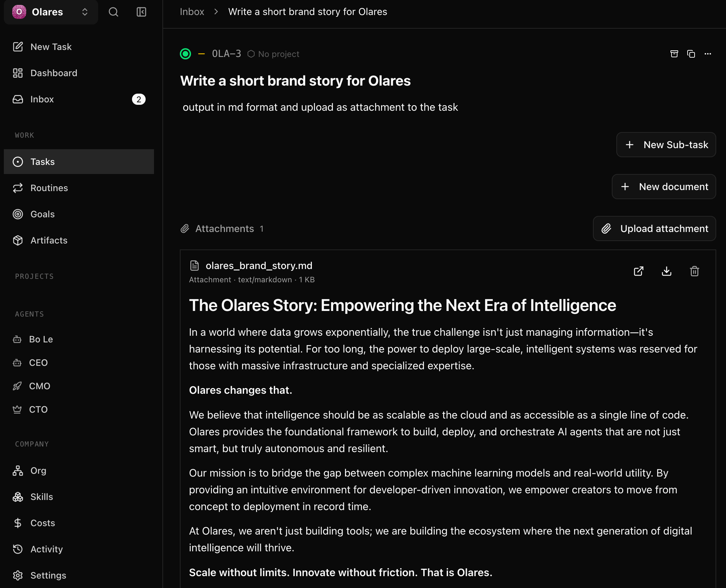Click the New Task compose icon
Viewport: 726px width, 588px height.
(18, 47)
